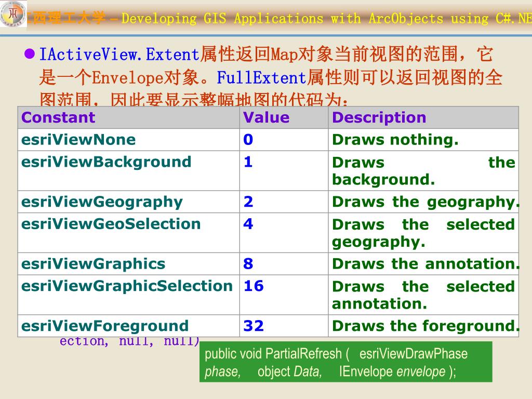Click the 'Constant' column header

pos(129,117)
